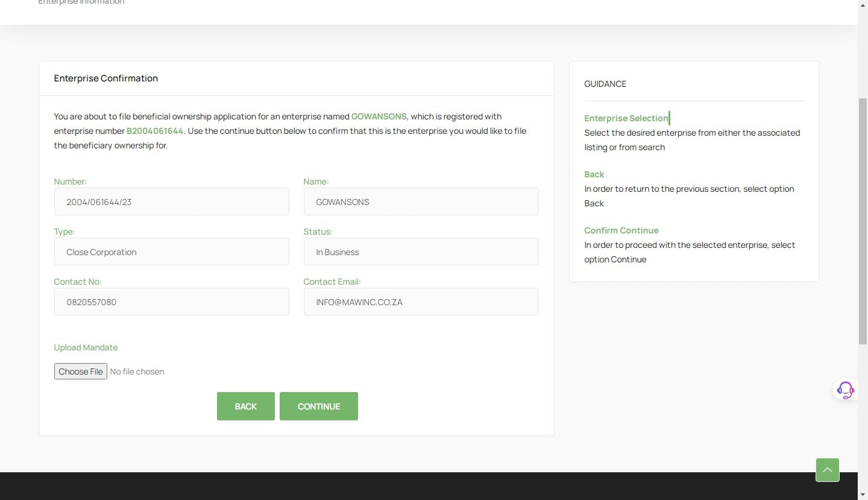Select the Type field showing Close Corporation
The height and width of the screenshot is (500, 868).
(x=171, y=252)
